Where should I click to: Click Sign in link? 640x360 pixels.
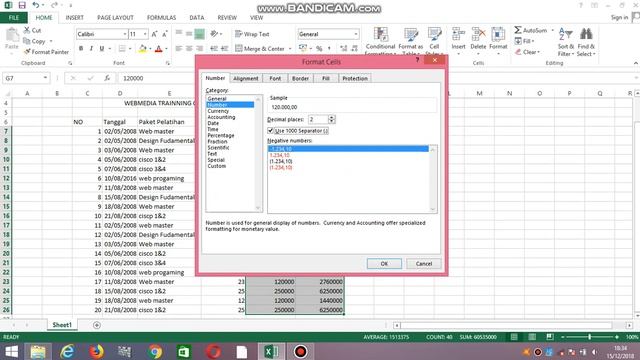(x=619, y=17)
